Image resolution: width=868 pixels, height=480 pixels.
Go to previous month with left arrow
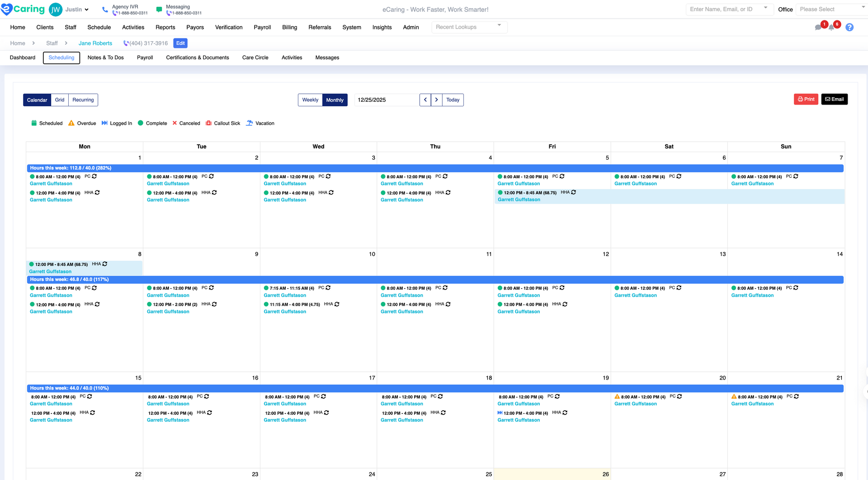click(x=425, y=100)
